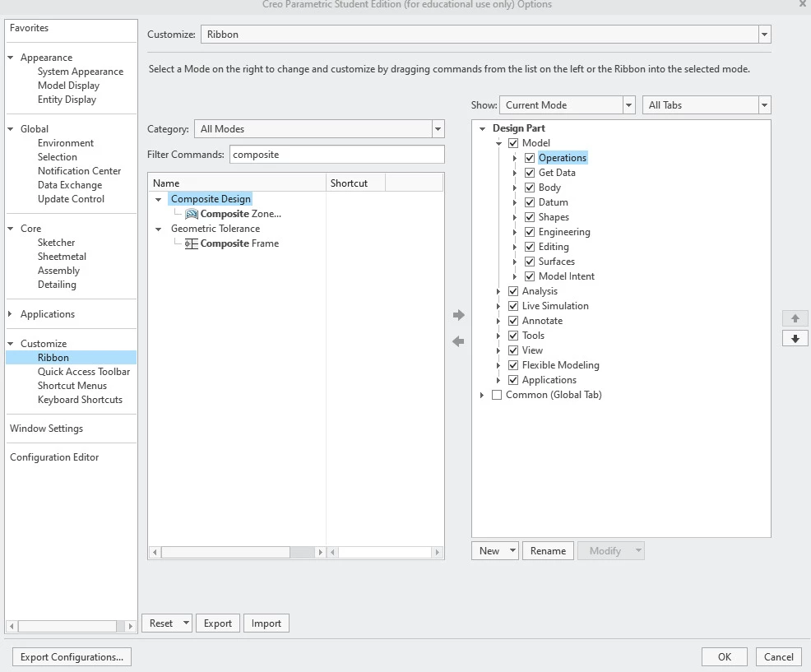Uncheck the Model tab checkbox
The height and width of the screenshot is (672, 811).
[x=513, y=143]
